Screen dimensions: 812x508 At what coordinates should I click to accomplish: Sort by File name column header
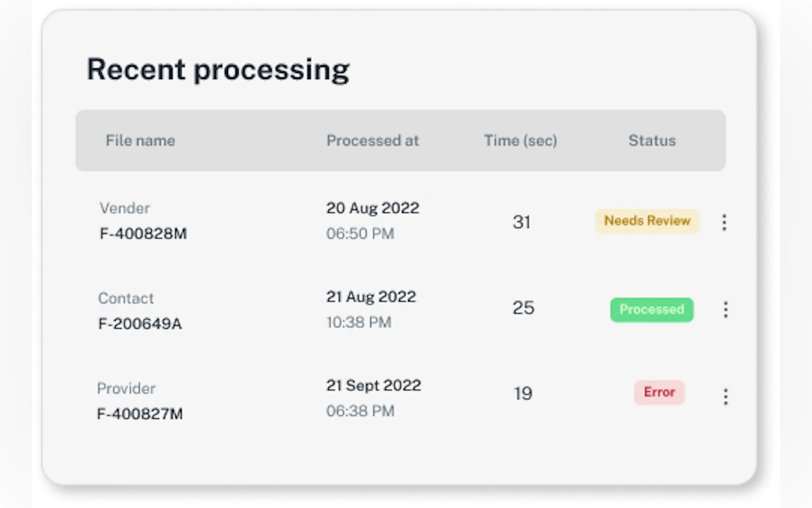point(140,140)
